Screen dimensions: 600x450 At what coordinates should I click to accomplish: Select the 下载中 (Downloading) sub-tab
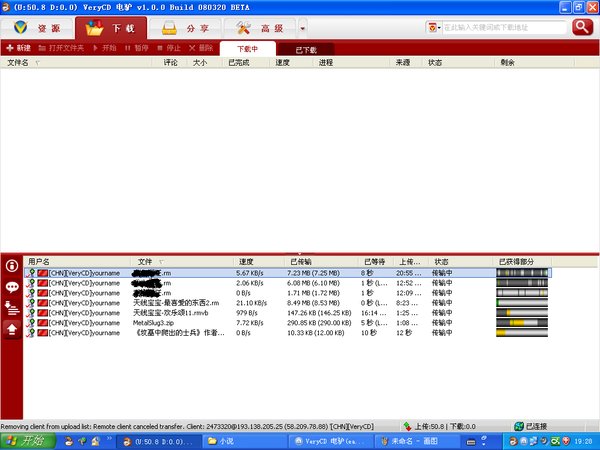tap(248, 49)
